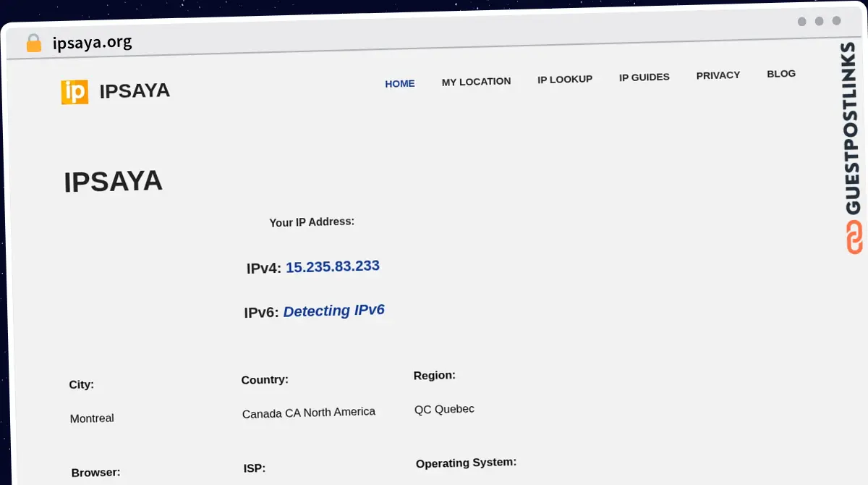
Task: Open the IP GUIDES menu item
Action: (x=644, y=77)
